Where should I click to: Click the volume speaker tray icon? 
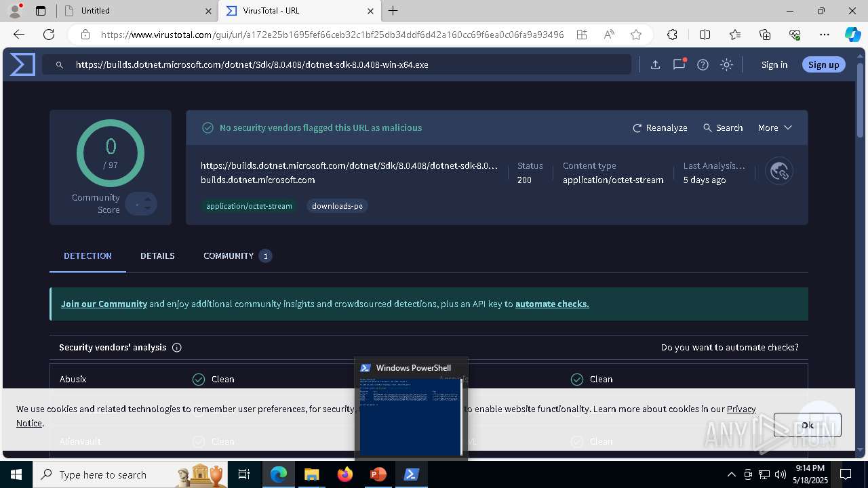tap(781, 474)
